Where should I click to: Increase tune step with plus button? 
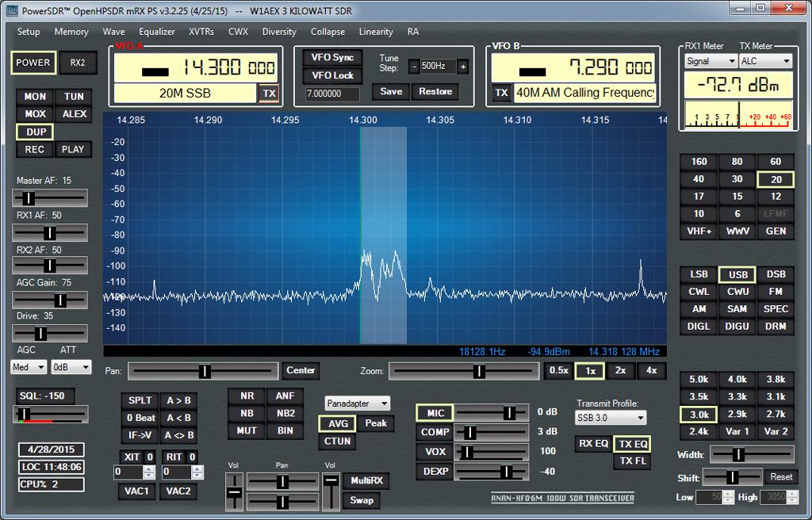(463, 67)
